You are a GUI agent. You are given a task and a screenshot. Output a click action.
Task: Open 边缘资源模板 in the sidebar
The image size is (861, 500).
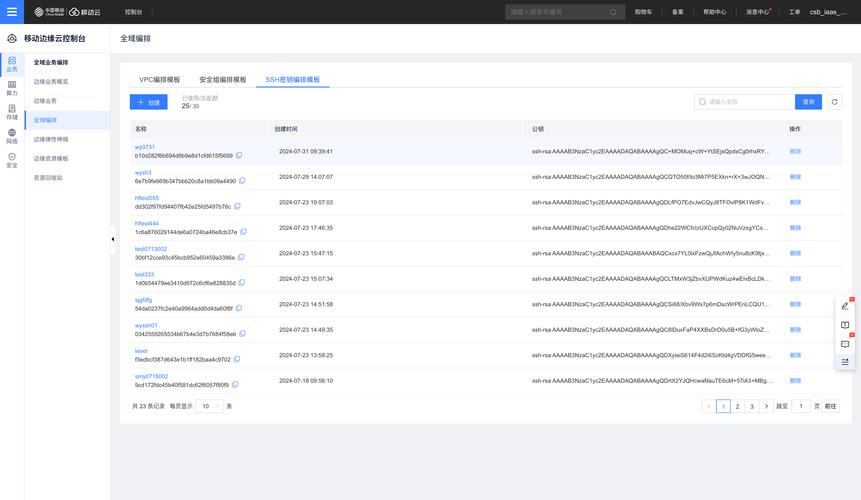51,159
